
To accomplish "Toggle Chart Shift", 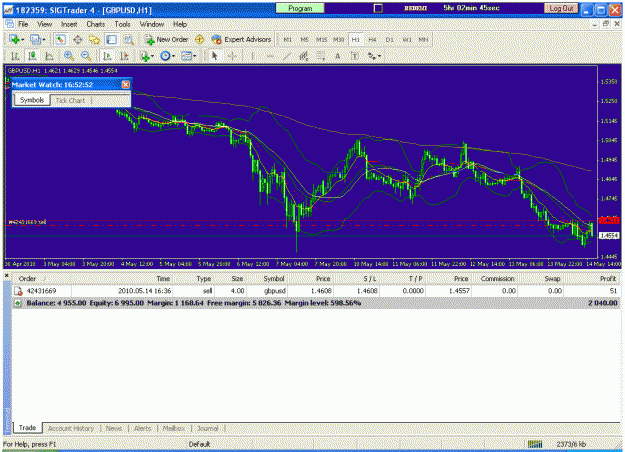I will [124, 56].
